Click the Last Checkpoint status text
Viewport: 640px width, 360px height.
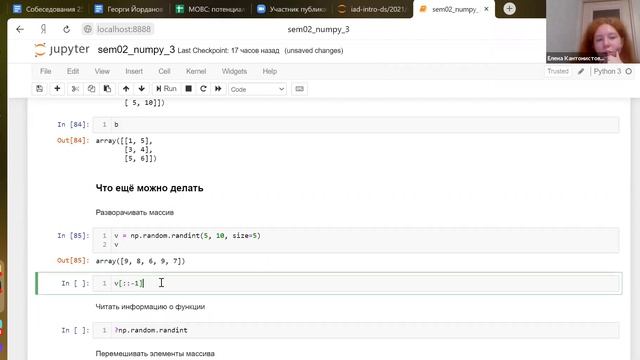(229, 51)
